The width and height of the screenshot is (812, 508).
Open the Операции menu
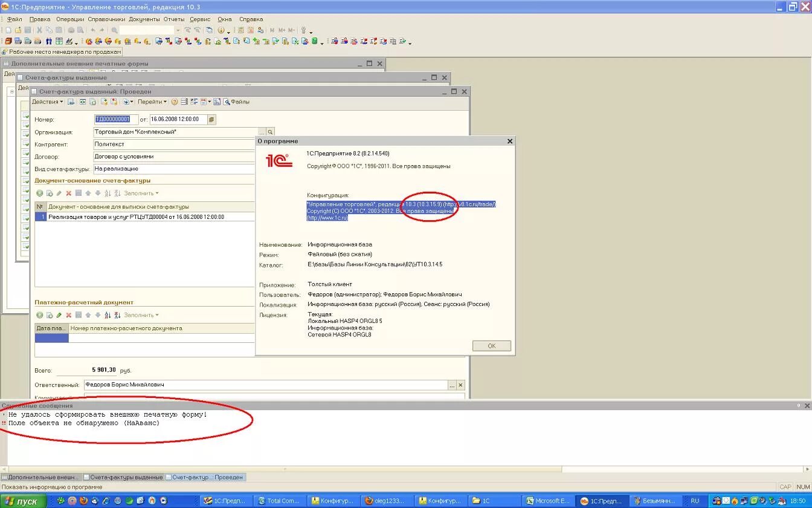point(70,19)
